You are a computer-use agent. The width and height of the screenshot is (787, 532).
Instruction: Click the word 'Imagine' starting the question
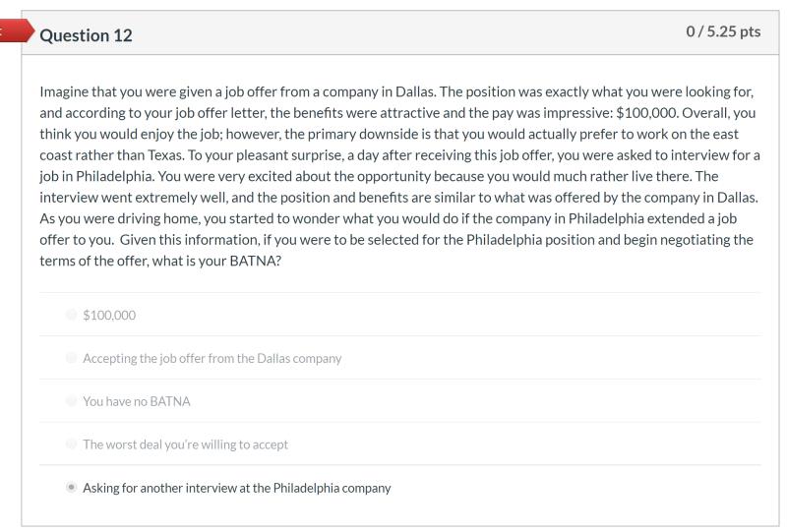pyautogui.click(x=66, y=91)
